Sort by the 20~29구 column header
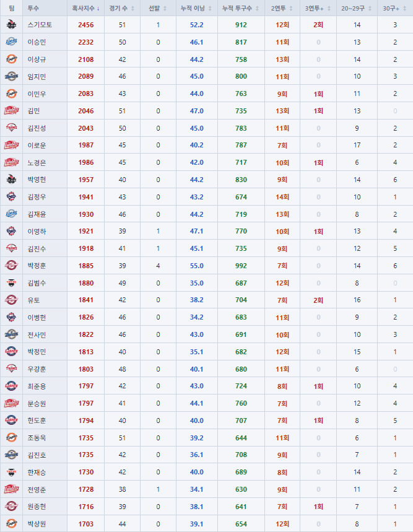The image size is (413, 532). [357, 8]
